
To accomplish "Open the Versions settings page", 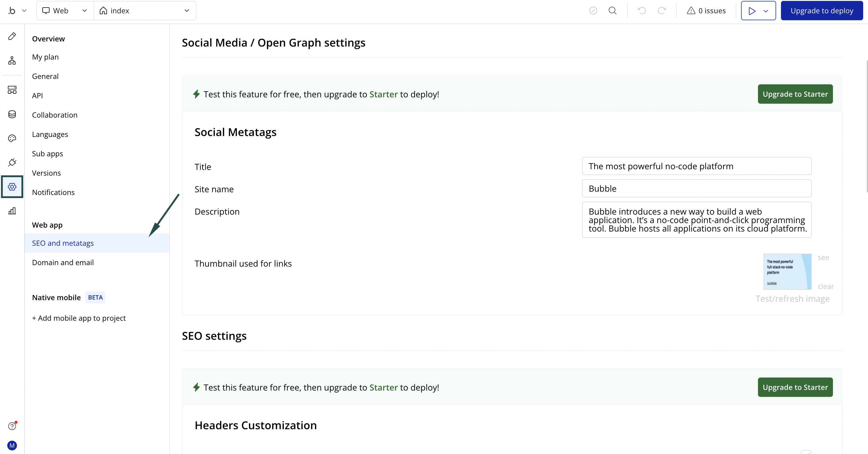I will [x=46, y=173].
